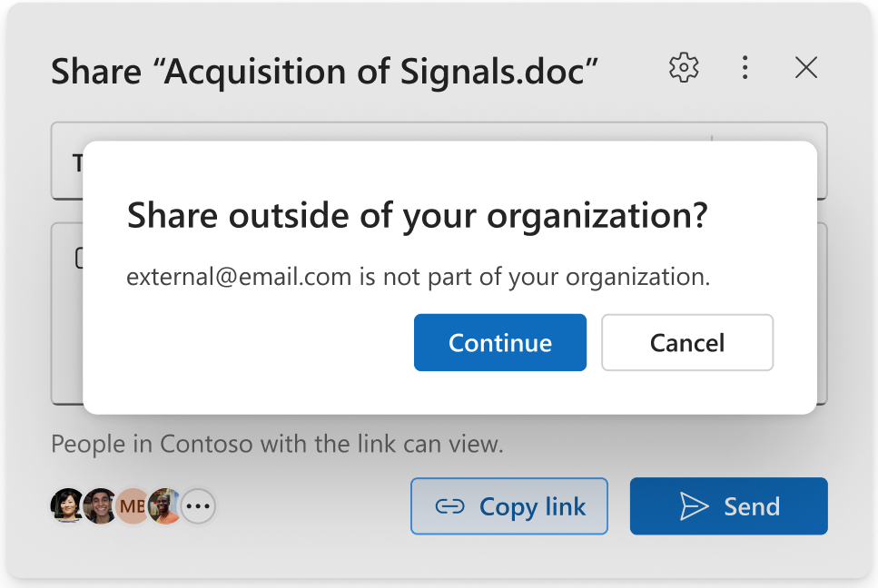Click "People in Contoso with the link can view"
The height and width of the screenshot is (588, 878).
coord(277,445)
